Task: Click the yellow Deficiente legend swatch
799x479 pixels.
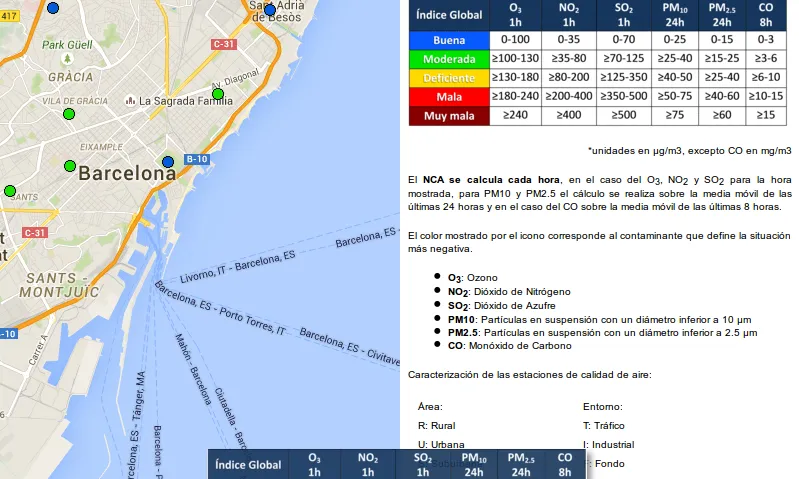Action: [x=449, y=78]
